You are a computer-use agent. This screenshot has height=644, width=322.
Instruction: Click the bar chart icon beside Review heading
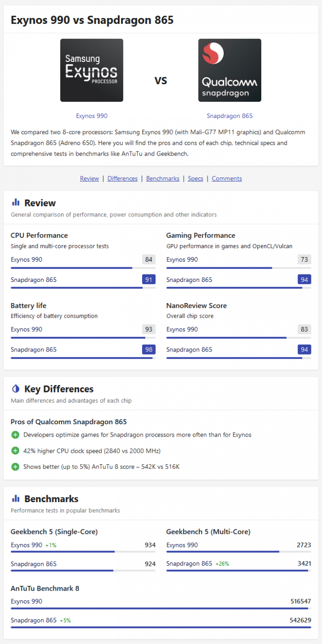click(x=15, y=202)
